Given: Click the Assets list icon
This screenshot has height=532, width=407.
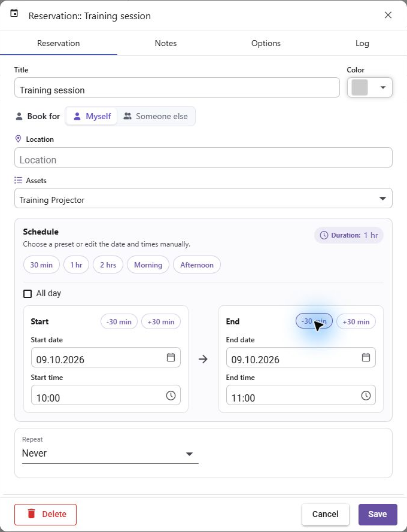Looking at the screenshot, I should coord(19,180).
